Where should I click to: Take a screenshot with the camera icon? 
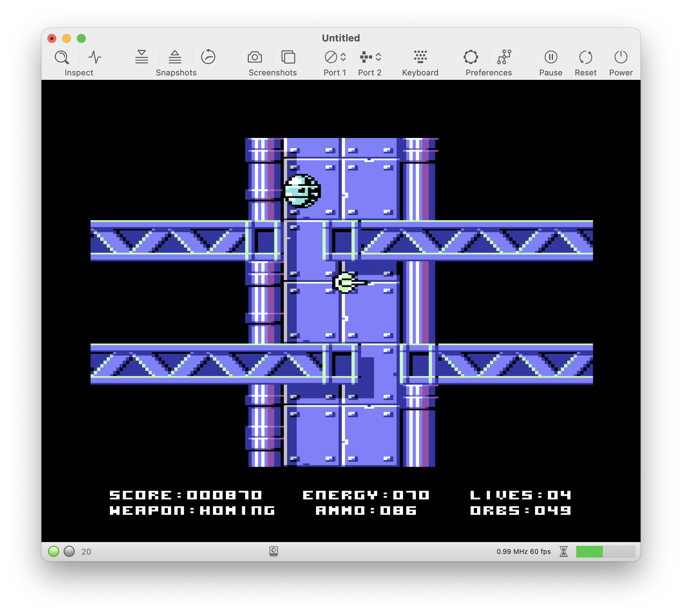255,57
